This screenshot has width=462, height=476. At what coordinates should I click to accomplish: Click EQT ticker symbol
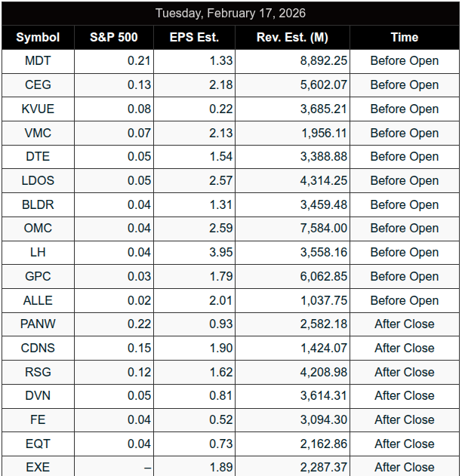pos(38,444)
